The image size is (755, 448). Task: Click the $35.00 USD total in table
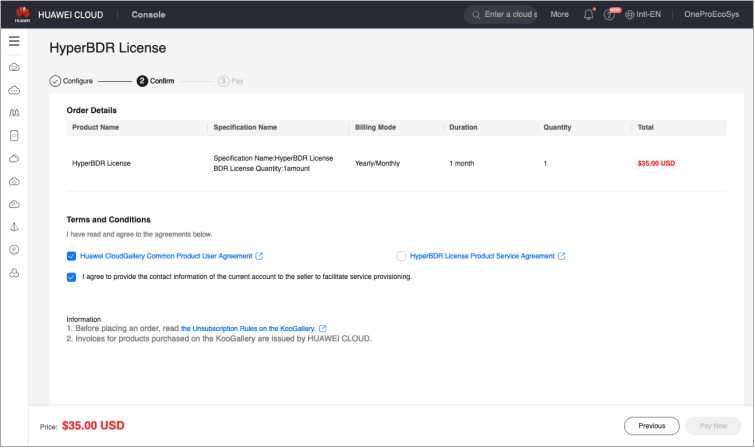(x=656, y=163)
